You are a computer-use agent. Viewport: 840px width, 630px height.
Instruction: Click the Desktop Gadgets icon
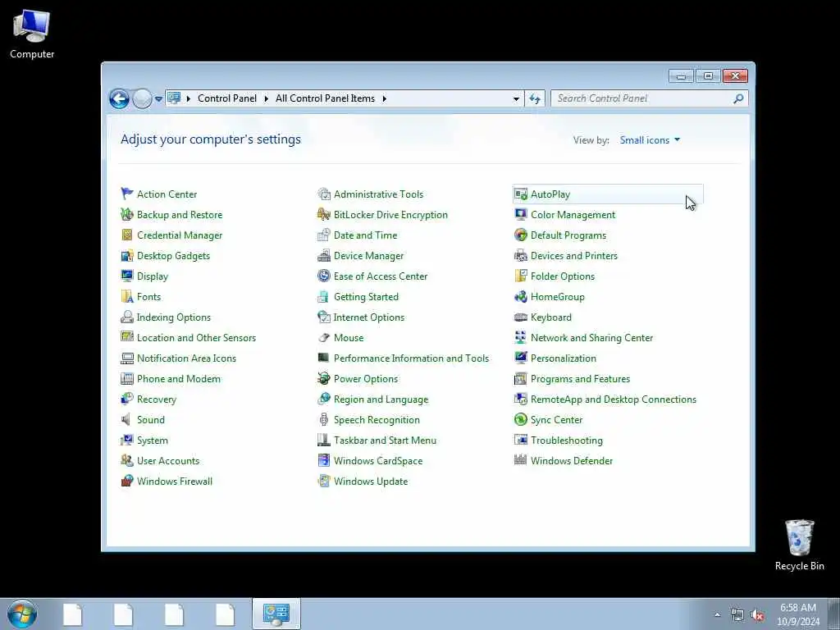point(127,256)
